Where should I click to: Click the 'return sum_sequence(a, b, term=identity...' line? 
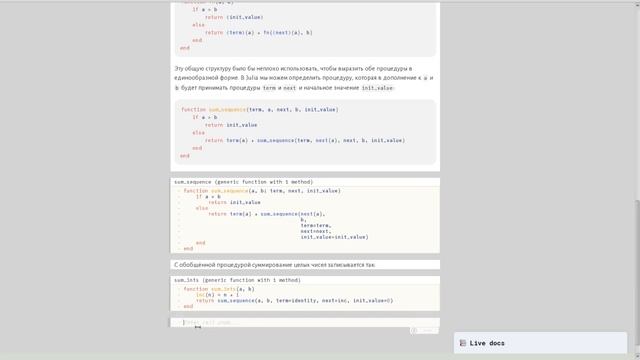[x=294, y=300]
